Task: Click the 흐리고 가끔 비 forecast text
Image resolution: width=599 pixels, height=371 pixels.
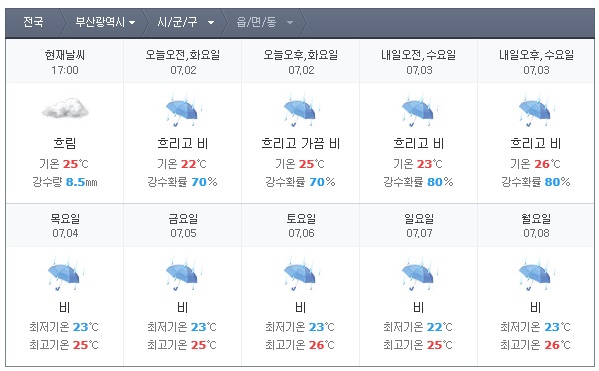Action: [x=301, y=143]
